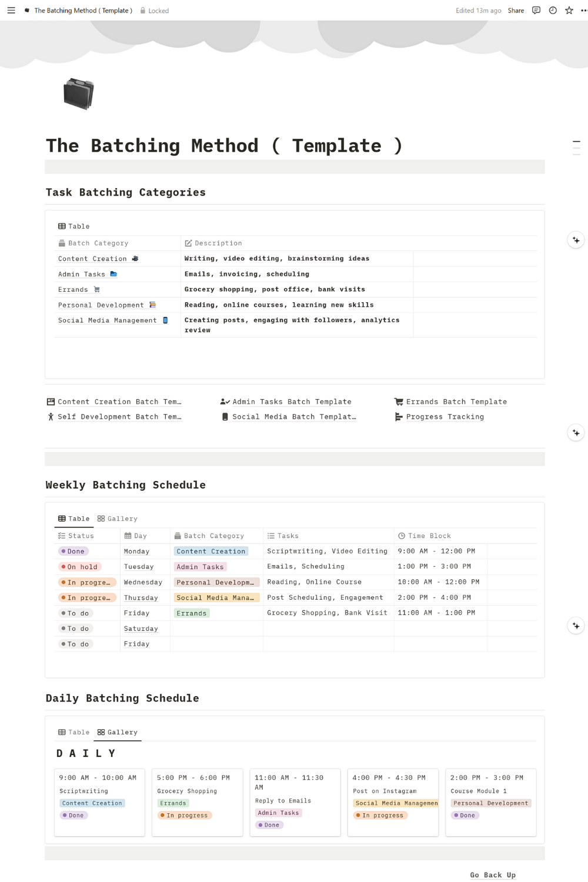Click AI sparkle button beside Weekly Schedule
The width and height of the screenshot is (588, 882).
point(576,626)
